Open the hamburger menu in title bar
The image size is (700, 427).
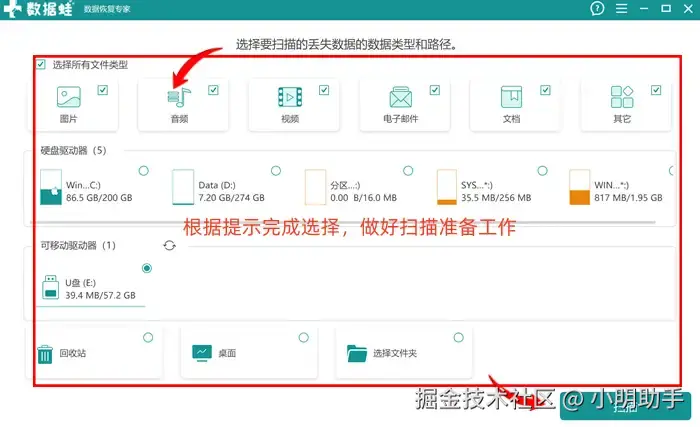621,8
